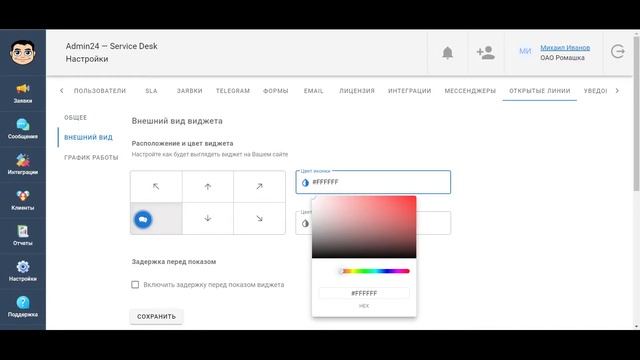Switch to Лицензия tab

357,91
